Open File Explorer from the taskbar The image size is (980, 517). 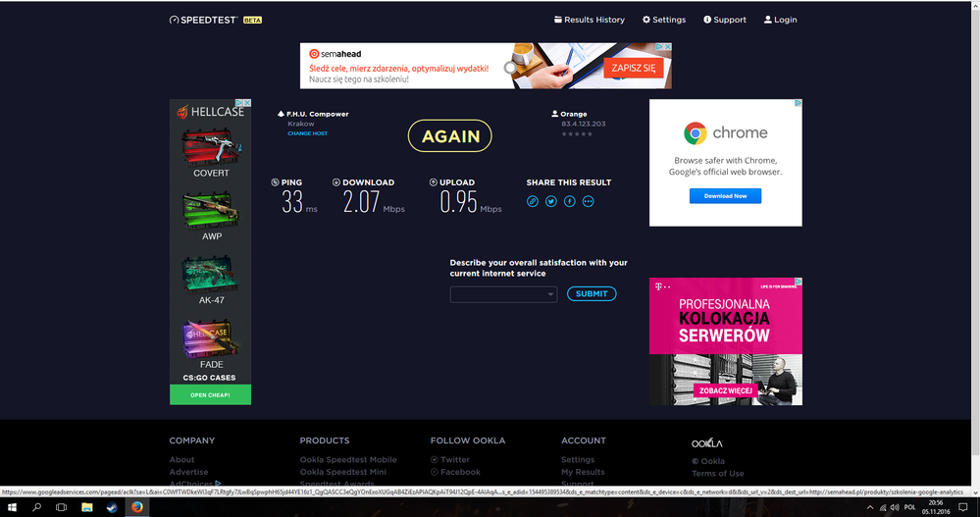[87, 507]
